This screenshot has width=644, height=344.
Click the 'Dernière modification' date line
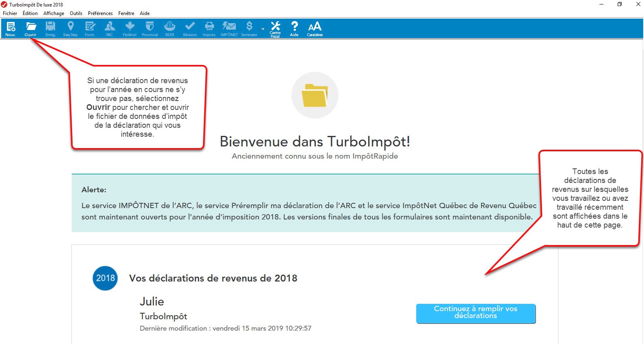coord(226,328)
